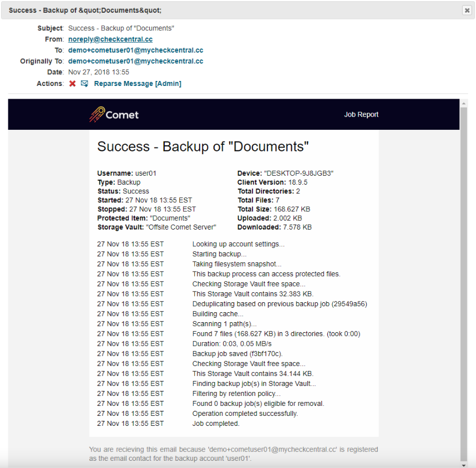
Task: Click Reparse Message [Admin] link
Action: [x=138, y=84]
